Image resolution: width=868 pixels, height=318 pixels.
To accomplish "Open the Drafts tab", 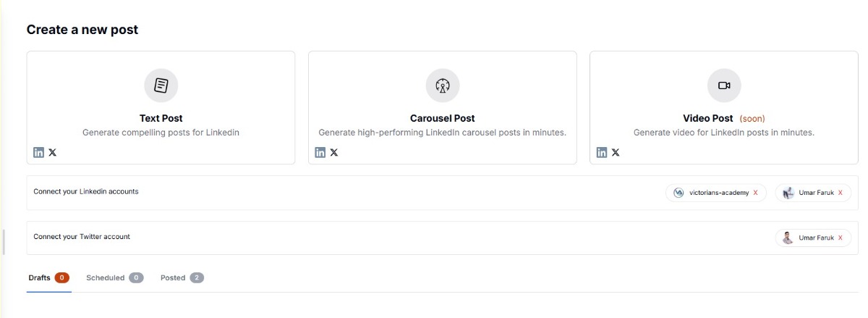I will coord(40,277).
